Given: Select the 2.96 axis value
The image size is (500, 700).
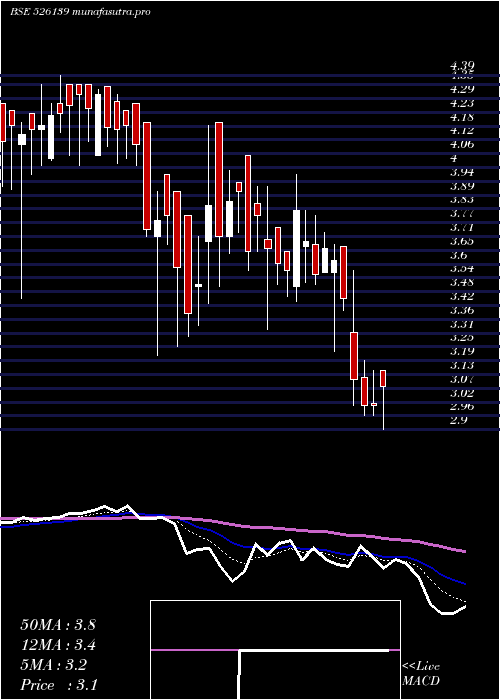Looking at the screenshot, I should [x=462, y=407].
